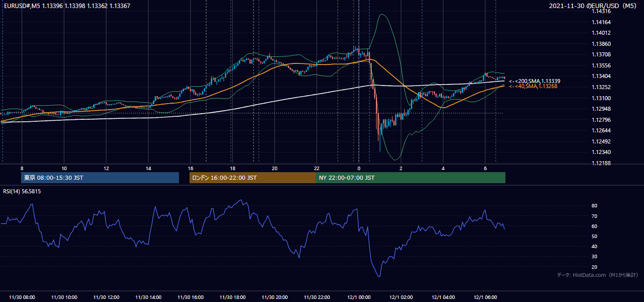644x302 pixels.
Task: Click price axis value 1.13100
Action: click(601, 98)
